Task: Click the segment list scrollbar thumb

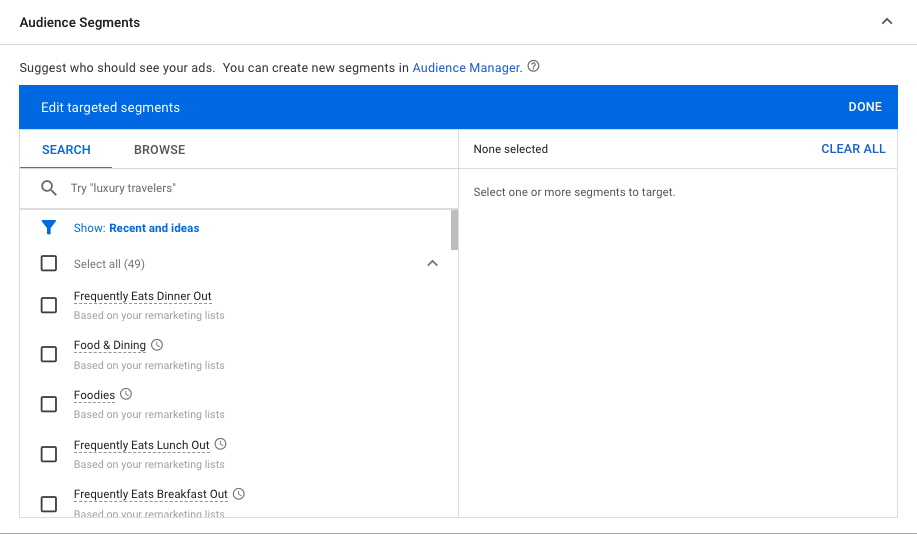Action: coord(454,230)
